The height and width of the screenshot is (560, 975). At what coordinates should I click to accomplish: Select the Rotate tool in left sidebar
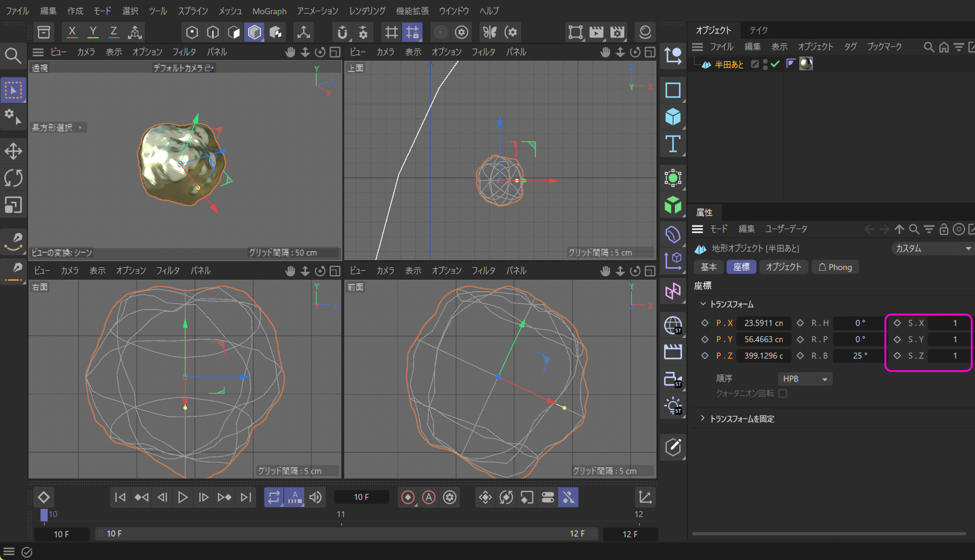point(13,178)
